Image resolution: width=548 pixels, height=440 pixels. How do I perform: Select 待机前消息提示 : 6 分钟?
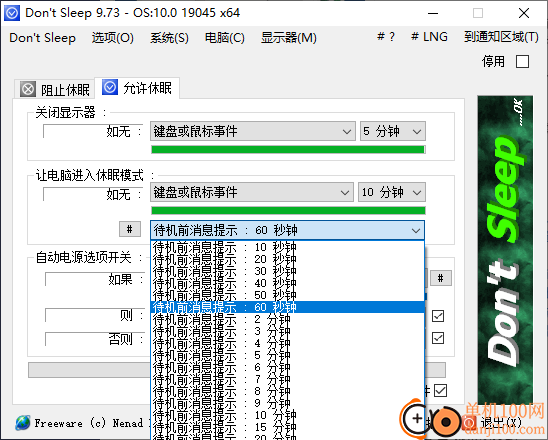click(x=287, y=367)
